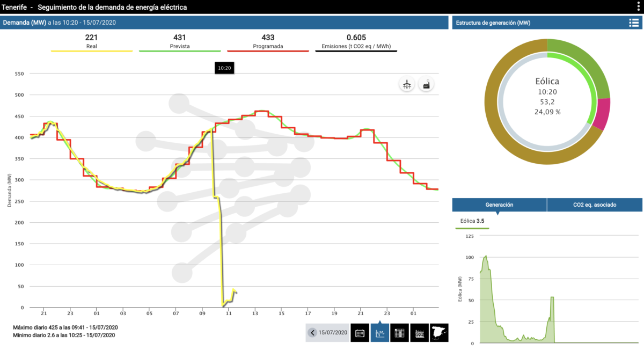Image resolution: width=644 pixels, height=357 pixels.
Task: Click the green wind segment of the donut
Action: 582,63
